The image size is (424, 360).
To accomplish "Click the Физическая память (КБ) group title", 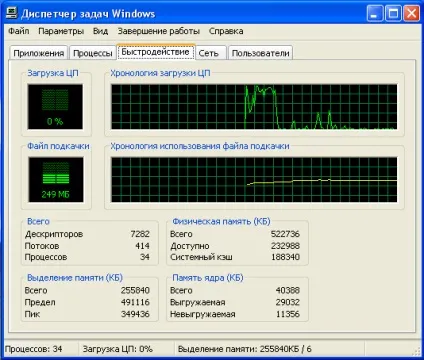I will click(221, 221).
